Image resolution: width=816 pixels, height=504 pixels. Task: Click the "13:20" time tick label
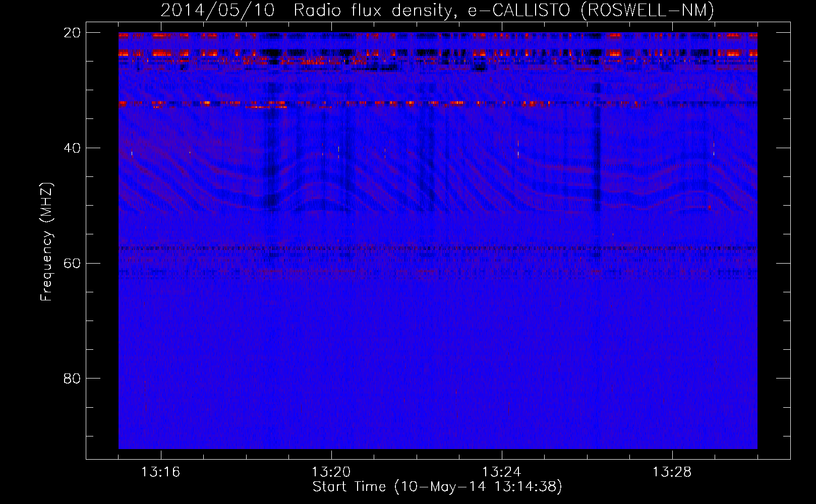331,472
